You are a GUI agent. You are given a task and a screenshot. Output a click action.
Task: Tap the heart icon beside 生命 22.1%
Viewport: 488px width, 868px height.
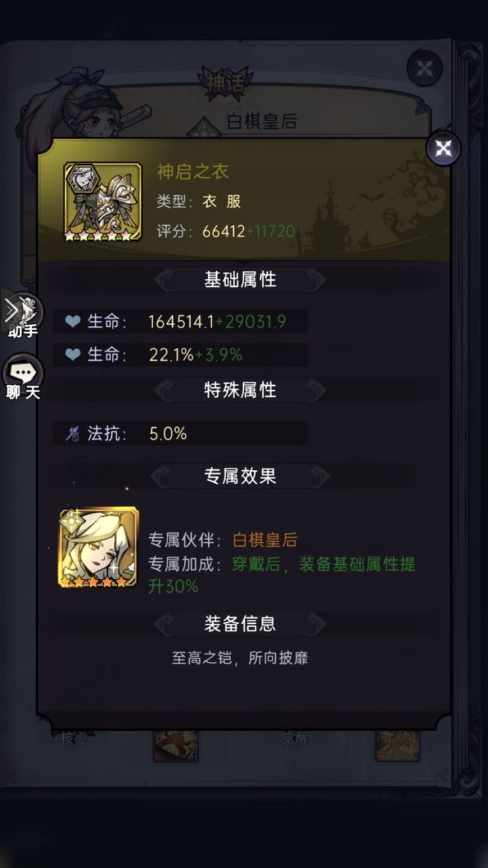pyautogui.click(x=73, y=354)
